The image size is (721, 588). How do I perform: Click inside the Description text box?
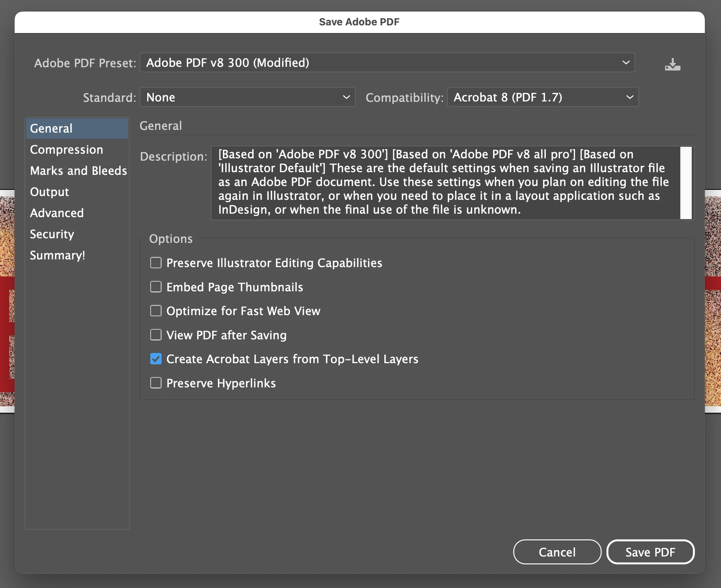(445, 183)
